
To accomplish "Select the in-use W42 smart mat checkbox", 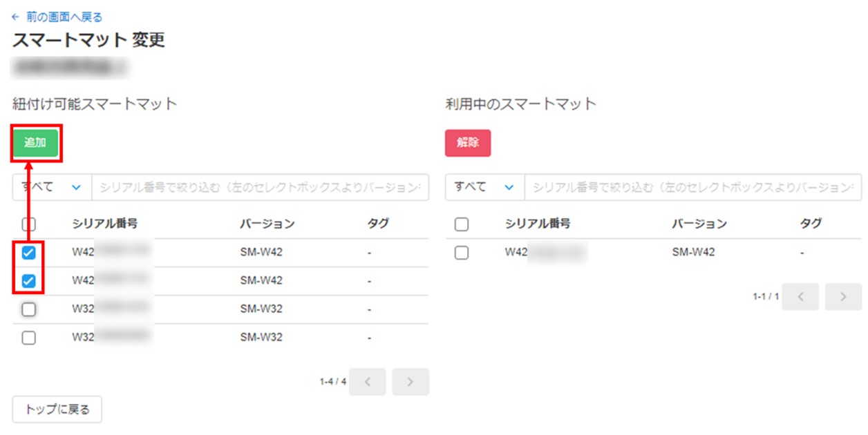I will (462, 253).
